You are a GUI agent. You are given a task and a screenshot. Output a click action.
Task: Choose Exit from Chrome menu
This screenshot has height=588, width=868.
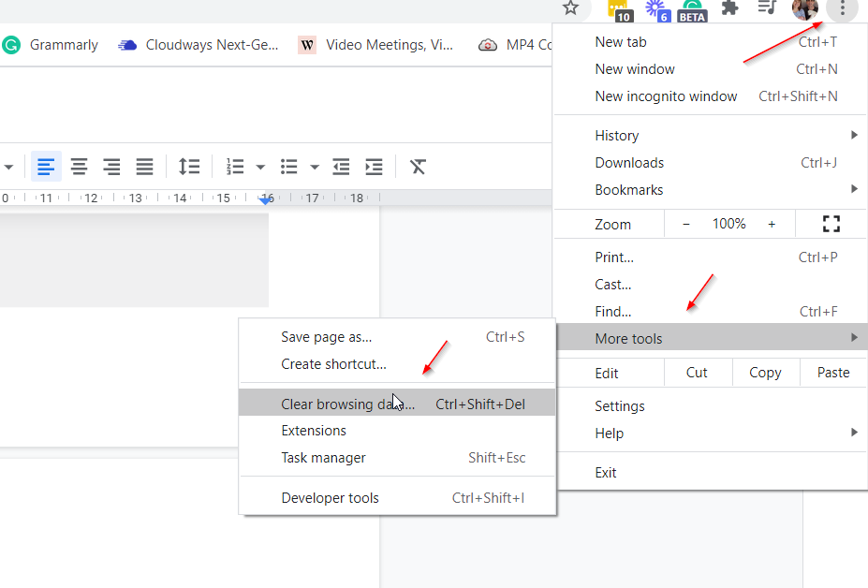click(711, 473)
